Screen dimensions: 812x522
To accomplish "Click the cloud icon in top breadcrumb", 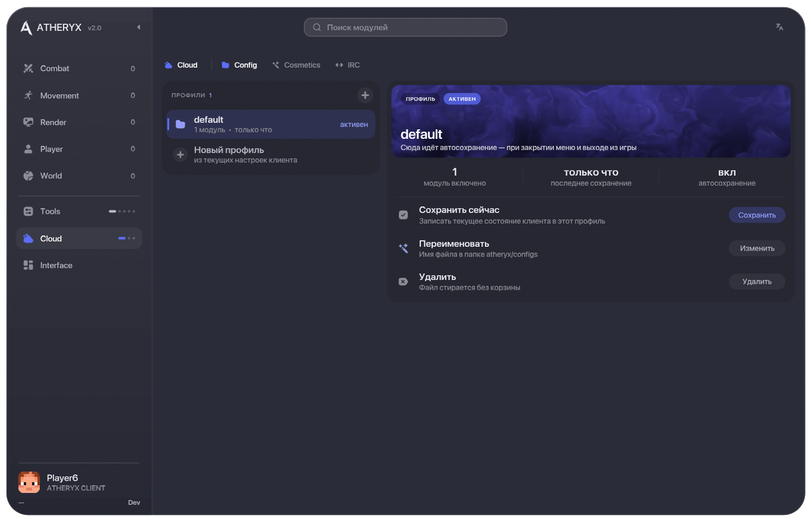I will click(169, 65).
